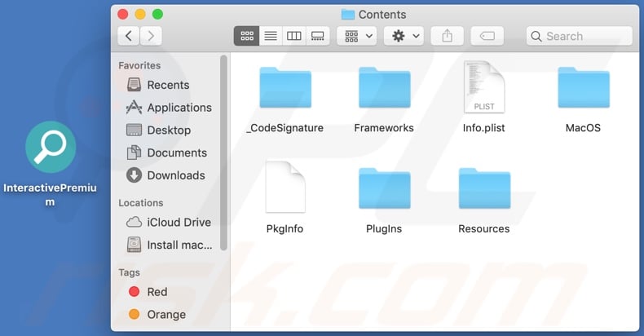Select the Info.plist file icon
The height and width of the screenshot is (336, 644).
tap(484, 86)
